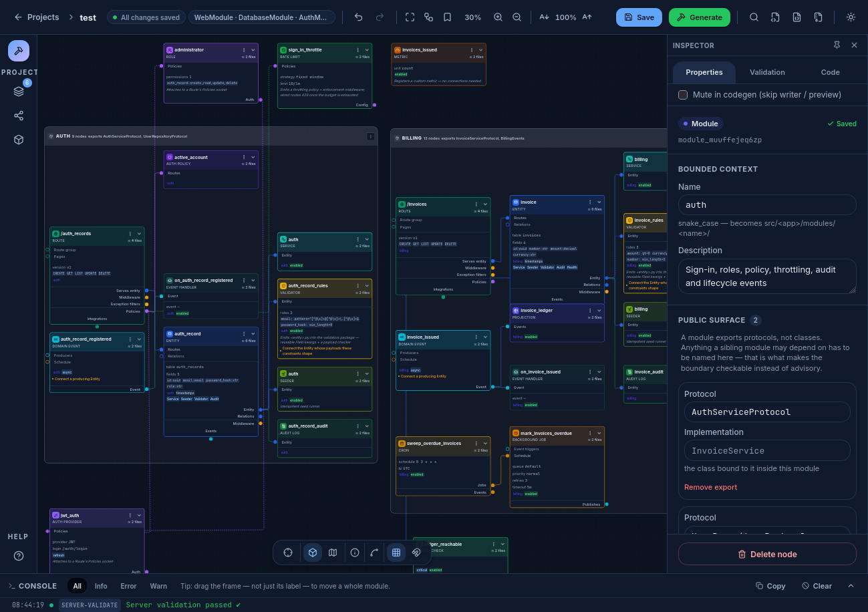Click the bookmark icon in the toolbar
The width and height of the screenshot is (868, 612).
[447, 17]
